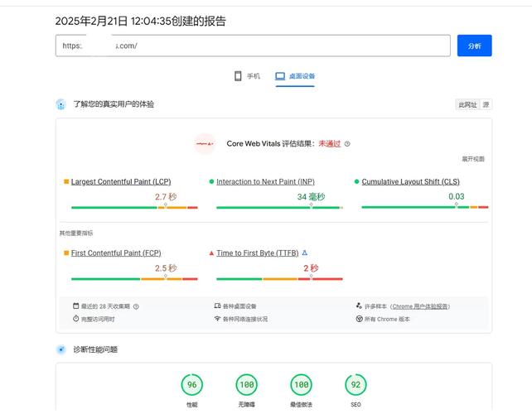Click the CLS distribution bar
Screen dimensions: 532x414
[x=425, y=207]
